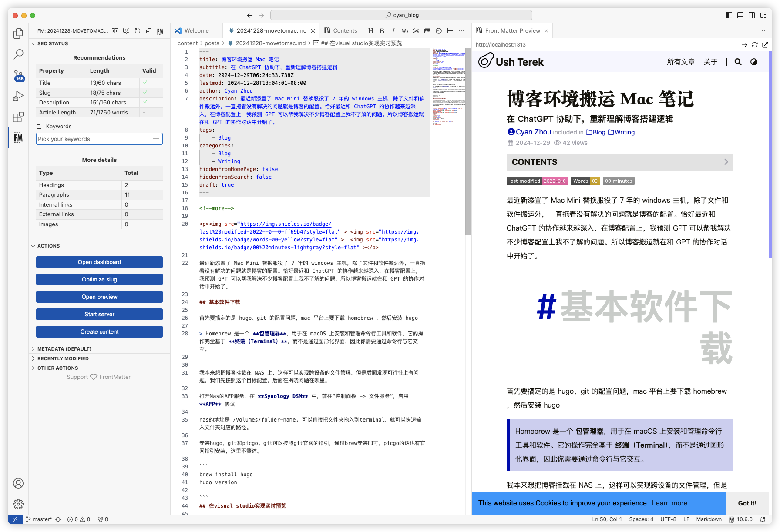The width and height of the screenshot is (780, 532).
Task: Open Cyan Zhou author link in preview
Action: (x=529, y=132)
